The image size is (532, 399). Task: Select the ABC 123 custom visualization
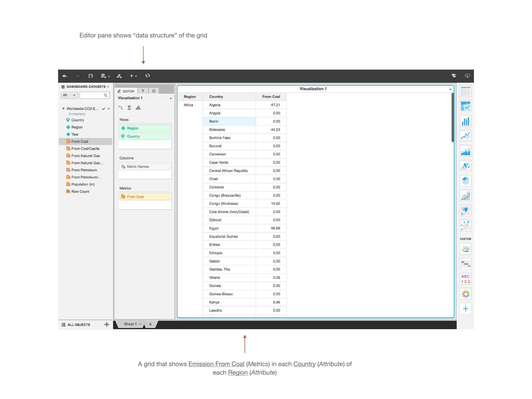point(465,279)
